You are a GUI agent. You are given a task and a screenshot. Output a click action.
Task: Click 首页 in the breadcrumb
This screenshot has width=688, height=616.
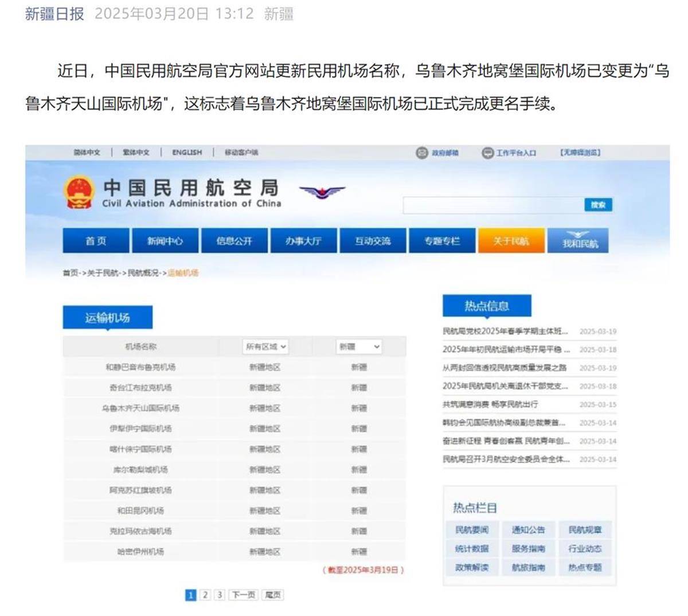coord(70,273)
